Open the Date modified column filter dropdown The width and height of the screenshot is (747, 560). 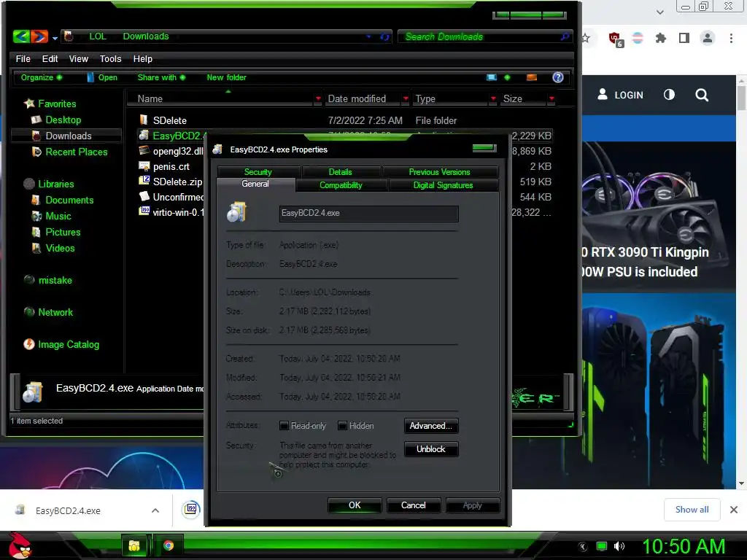406,98
